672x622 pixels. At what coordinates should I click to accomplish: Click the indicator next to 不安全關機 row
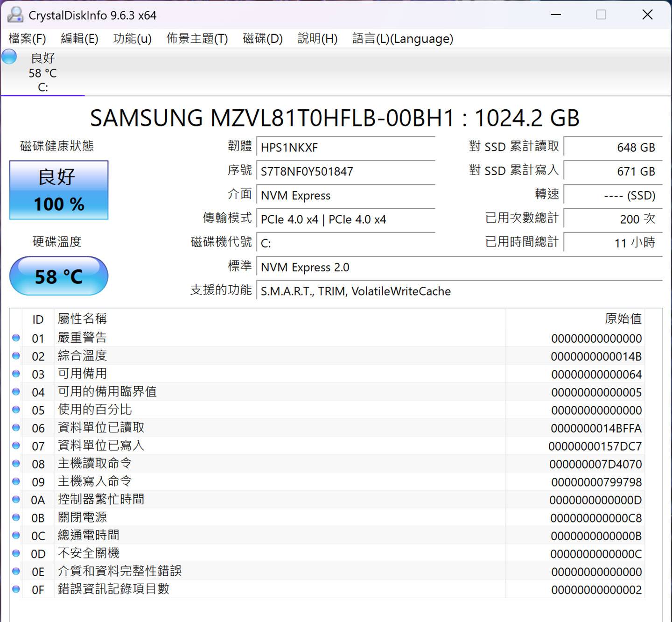coord(16,553)
